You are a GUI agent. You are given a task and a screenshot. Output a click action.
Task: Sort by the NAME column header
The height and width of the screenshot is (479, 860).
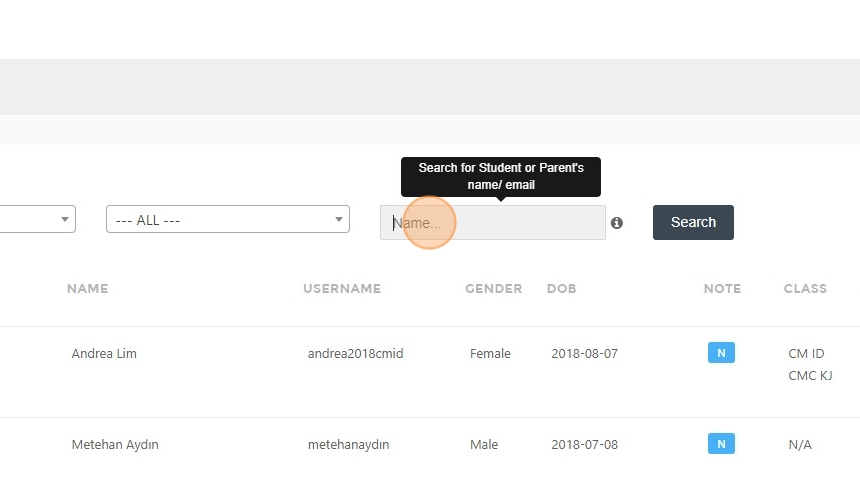[x=88, y=289]
